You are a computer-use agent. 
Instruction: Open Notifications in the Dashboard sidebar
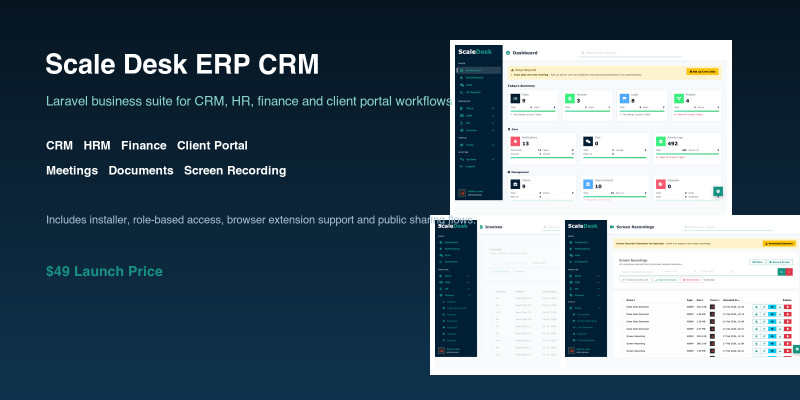pyautogui.click(x=474, y=77)
